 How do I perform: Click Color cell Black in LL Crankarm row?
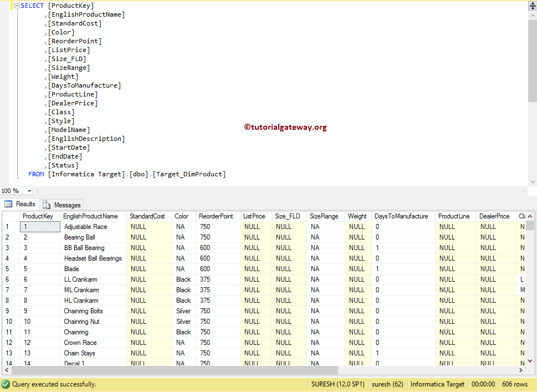point(184,279)
